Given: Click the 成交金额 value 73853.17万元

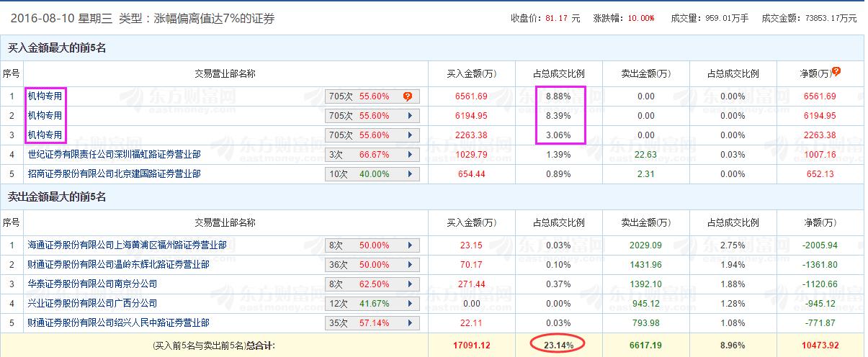Looking at the screenshot, I should [x=831, y=18].
